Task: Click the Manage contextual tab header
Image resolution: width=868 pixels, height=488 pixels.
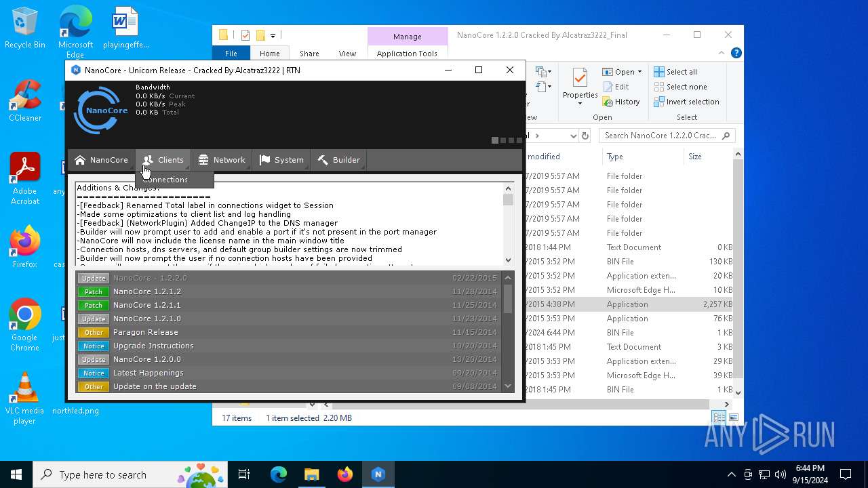Action: (407, 37)
